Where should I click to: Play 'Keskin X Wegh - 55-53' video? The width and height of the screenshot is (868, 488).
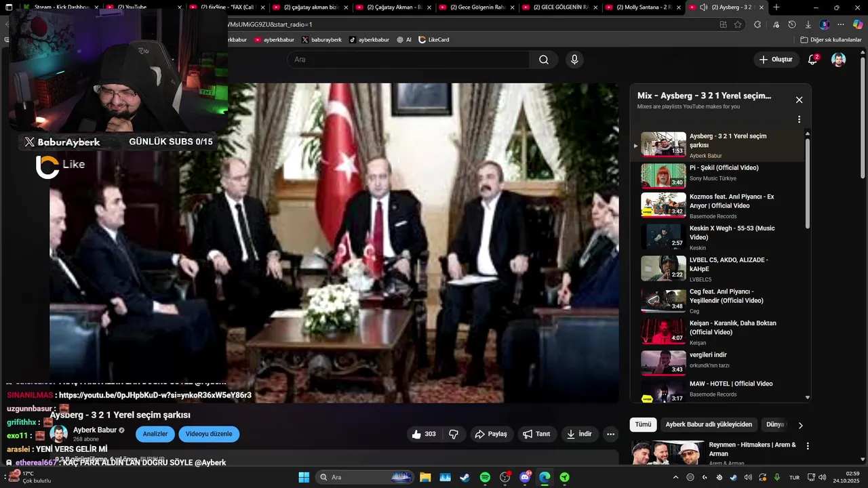coord(719,237)
